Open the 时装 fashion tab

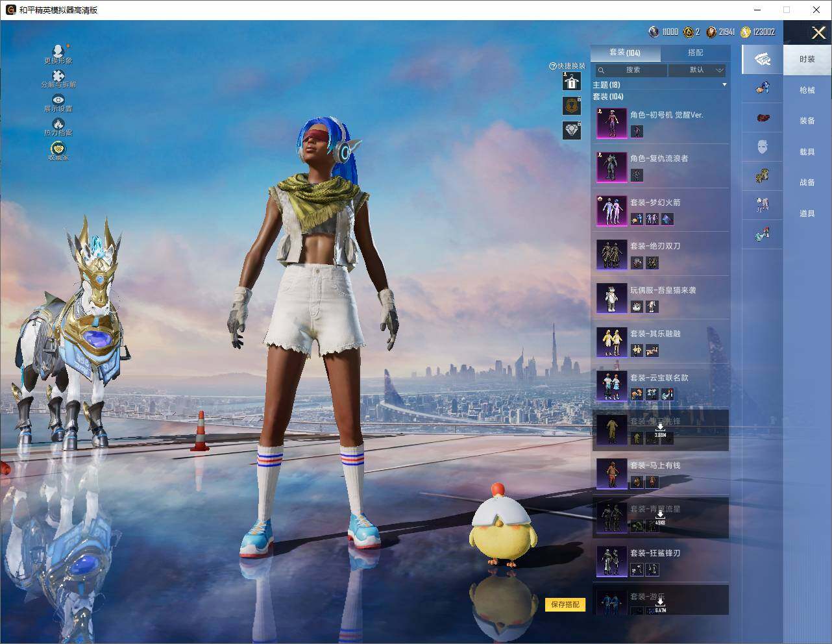point(807,59)
